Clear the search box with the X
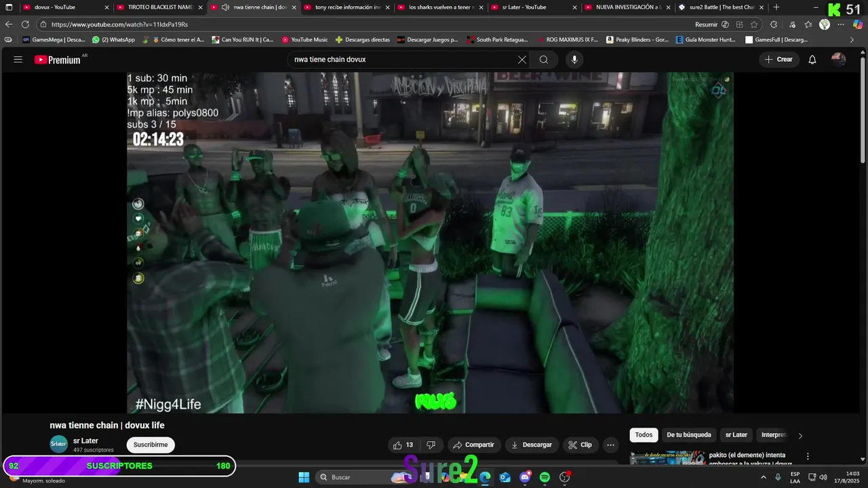The image size is (868, 488). pyautogui.click(x=522, y=60)
